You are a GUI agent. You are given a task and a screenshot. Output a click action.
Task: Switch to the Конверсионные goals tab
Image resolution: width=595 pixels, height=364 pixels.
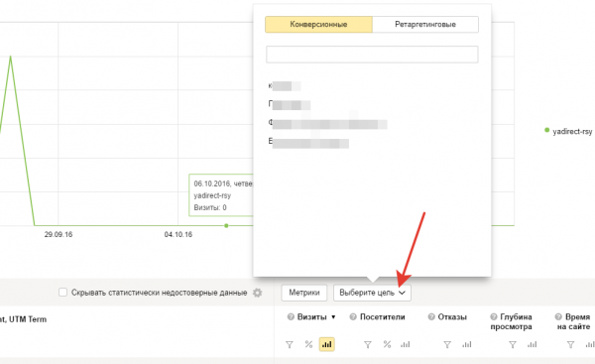tap(318, 24)
